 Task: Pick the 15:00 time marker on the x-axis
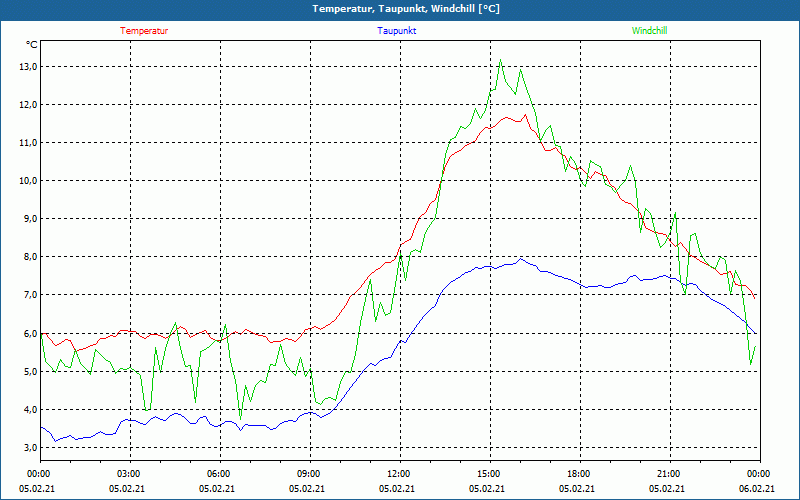tap(488, 474)
